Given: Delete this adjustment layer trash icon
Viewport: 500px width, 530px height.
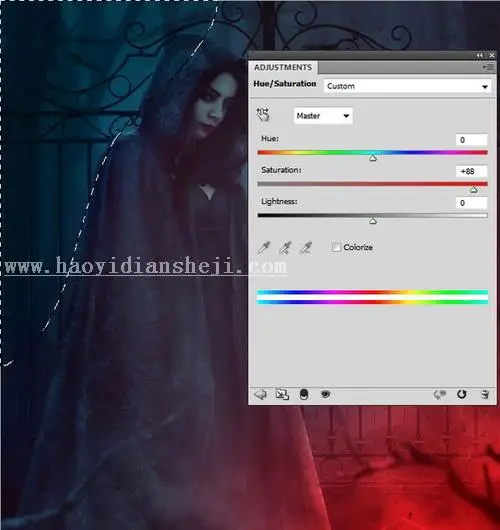Looking at the screenshot, I should pos(484,394).
